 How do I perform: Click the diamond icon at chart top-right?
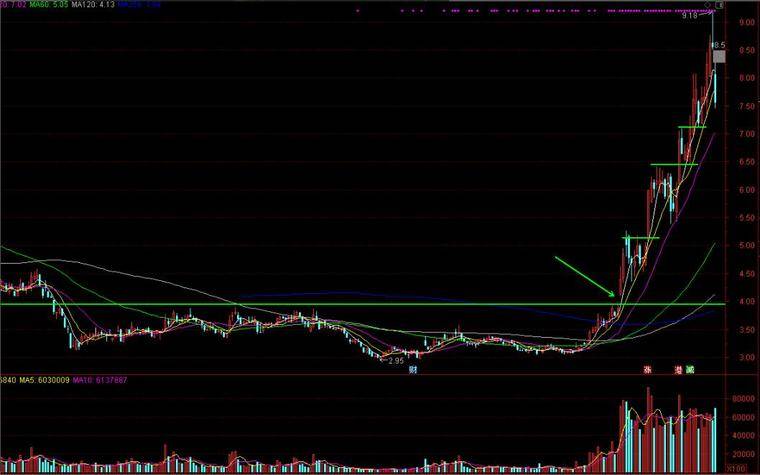708,5
